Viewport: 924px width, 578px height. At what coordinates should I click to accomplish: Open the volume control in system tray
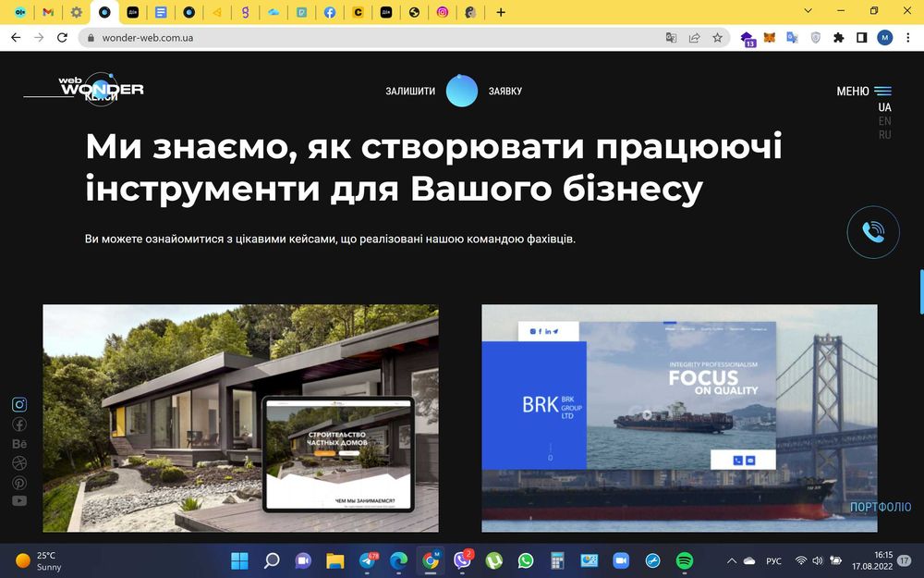818,561
